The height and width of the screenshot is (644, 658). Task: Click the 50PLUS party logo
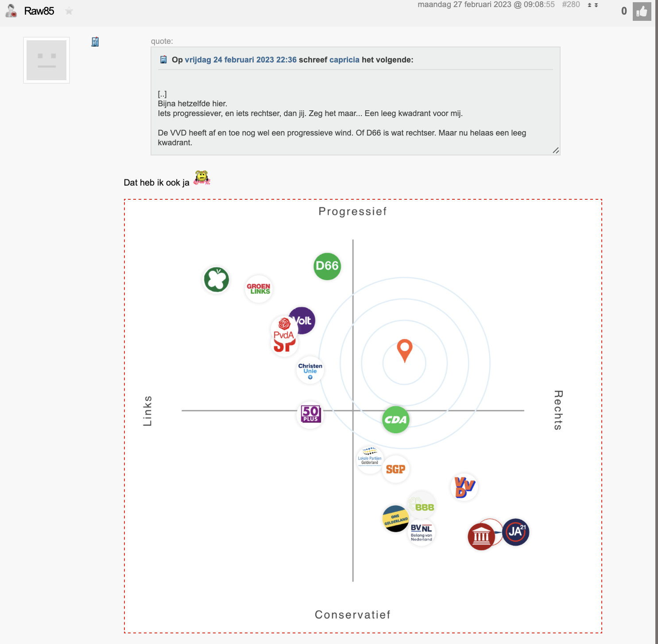pos(310,414)
